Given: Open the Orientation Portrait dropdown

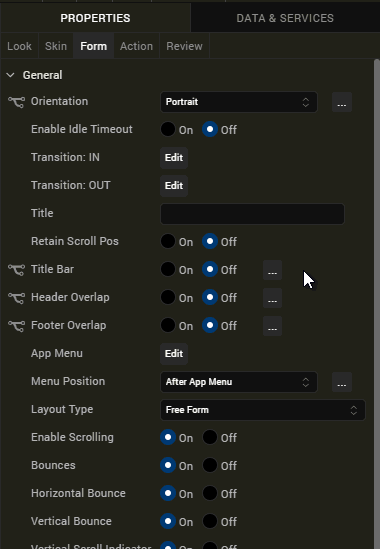Looking at the screenshot, I should pyautogui.click(x=239, y=102).
